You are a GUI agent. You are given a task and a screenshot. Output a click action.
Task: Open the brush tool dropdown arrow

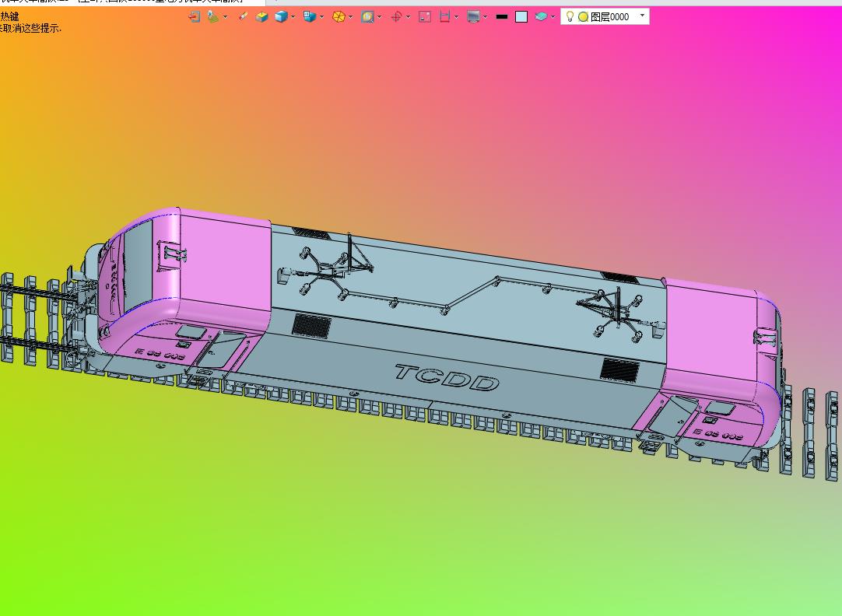225,17
